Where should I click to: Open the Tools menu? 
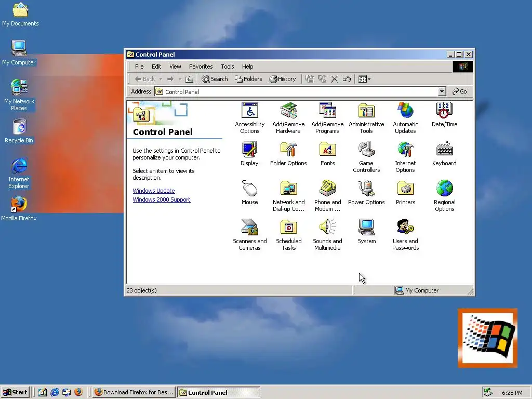(x=228, y=66)
